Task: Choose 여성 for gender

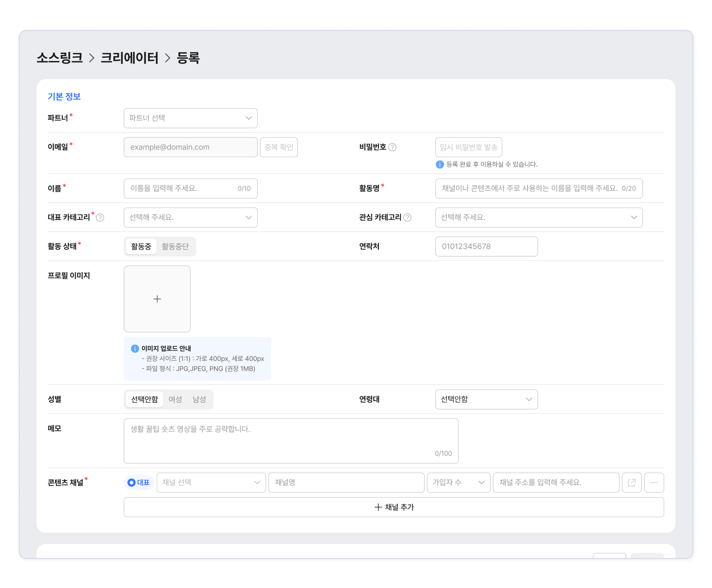Action: [x=175, y=399]
